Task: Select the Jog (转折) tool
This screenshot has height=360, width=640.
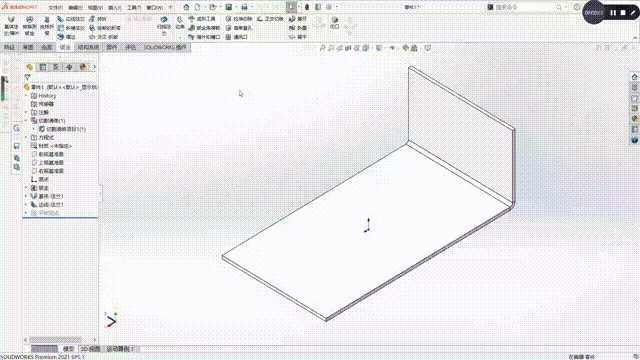Action: tap(98, 19)
